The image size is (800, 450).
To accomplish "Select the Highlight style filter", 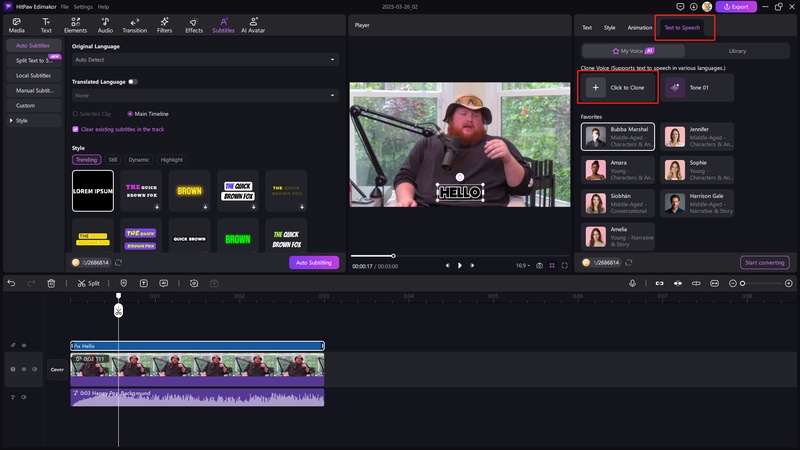I will tap(171, 160).
